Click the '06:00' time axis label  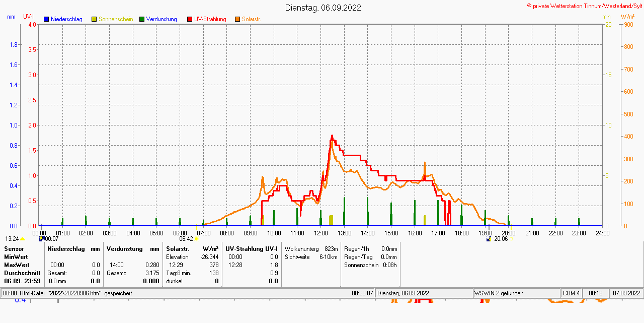click(x=180, y=233)
